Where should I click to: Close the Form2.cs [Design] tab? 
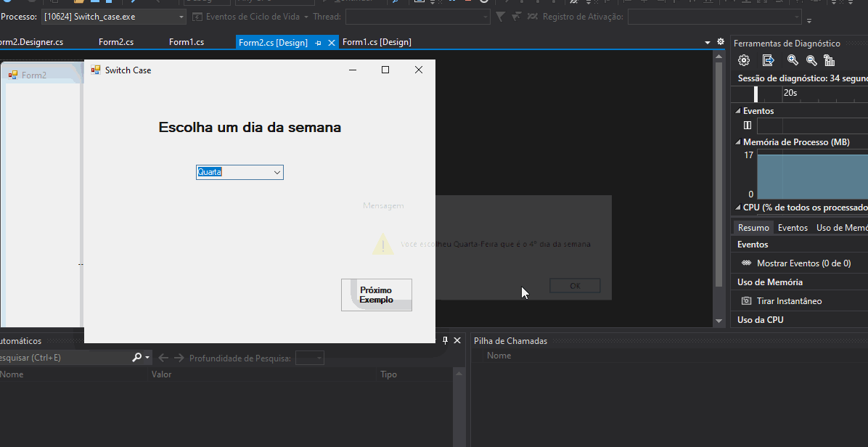(332, 43)
